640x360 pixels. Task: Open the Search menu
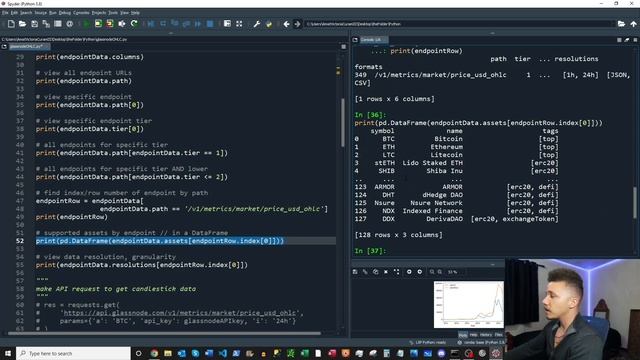pyautogui.click(x=26, y=13)
